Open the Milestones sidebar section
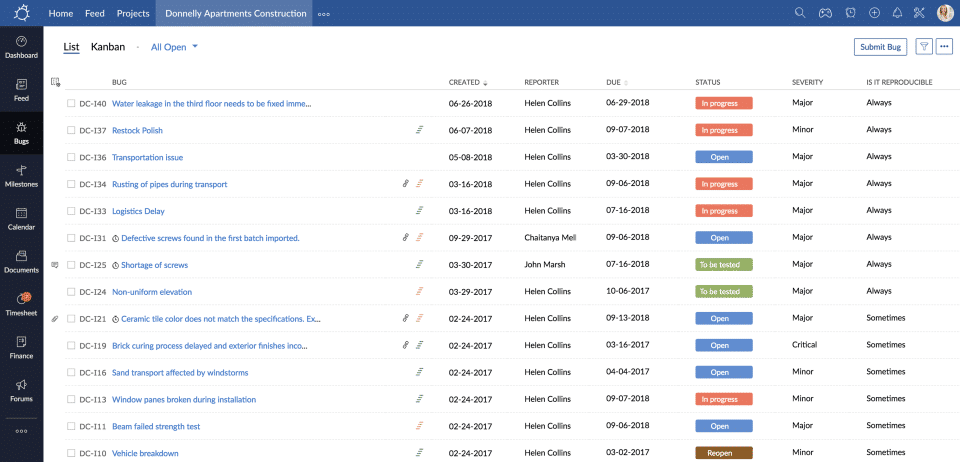Image resolution: width=960 pixels, height=462 pixels. click(21, 176)
